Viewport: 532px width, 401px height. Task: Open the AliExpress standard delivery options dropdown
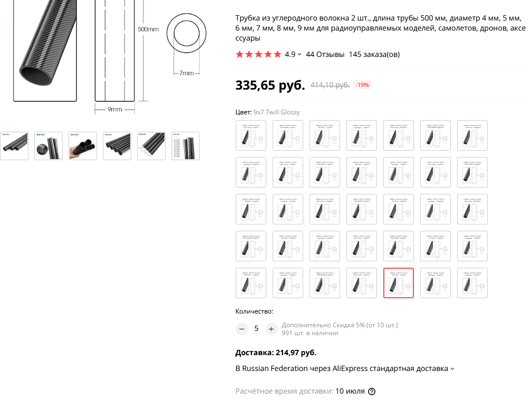click(x=345, y=368)
